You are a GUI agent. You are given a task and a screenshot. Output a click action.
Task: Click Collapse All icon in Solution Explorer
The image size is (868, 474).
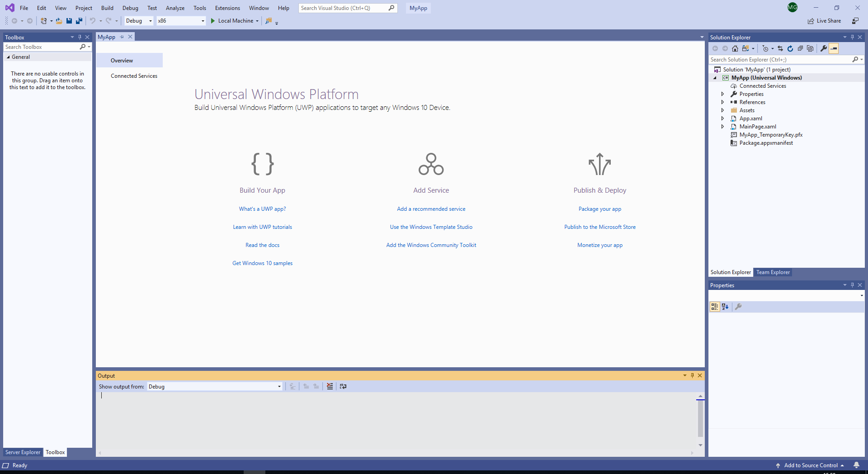800,48
